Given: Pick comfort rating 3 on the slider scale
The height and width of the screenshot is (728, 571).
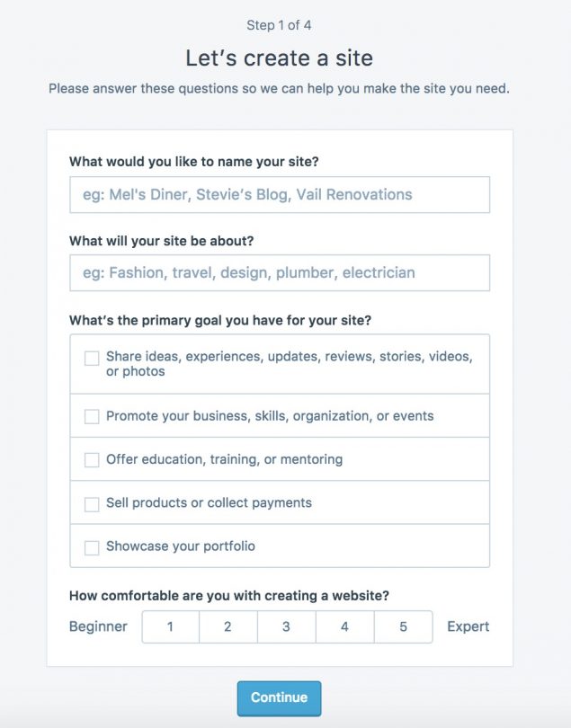Looking at the screenshot, I should (287, 626).
